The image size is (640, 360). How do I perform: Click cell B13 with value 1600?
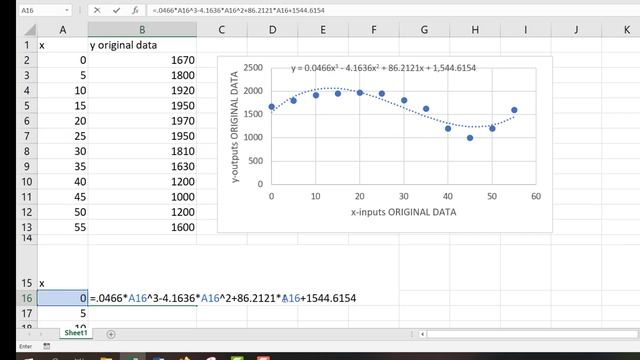142,227
